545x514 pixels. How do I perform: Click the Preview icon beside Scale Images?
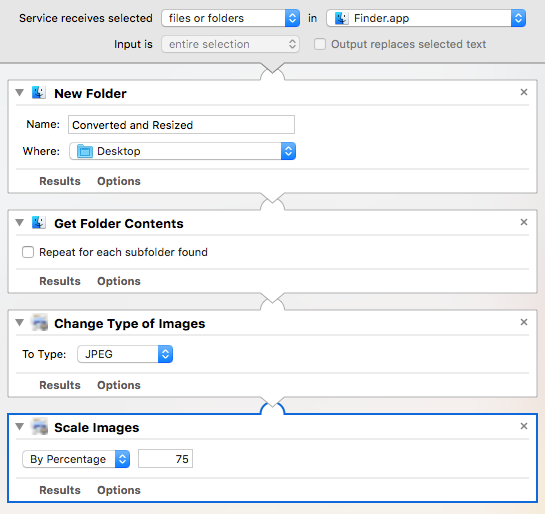coord(40,427)
